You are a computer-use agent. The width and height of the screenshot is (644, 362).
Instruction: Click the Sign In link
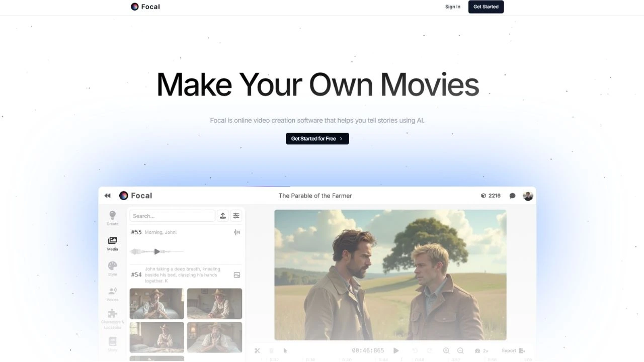click(452, 7)
